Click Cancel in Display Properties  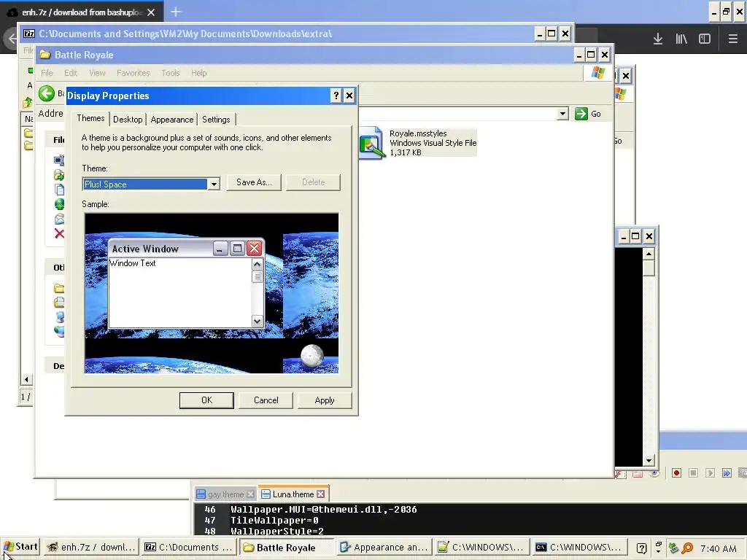[x=266, y=400]
